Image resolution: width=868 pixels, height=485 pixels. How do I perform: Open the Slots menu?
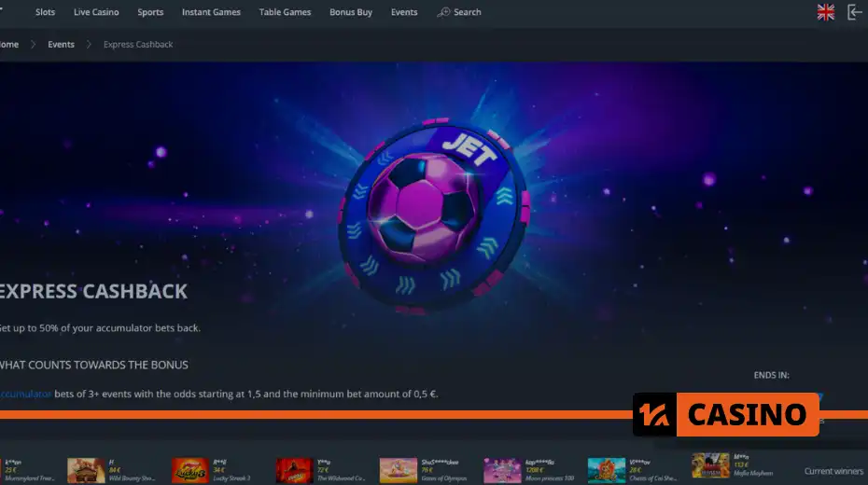coord(45,12)
